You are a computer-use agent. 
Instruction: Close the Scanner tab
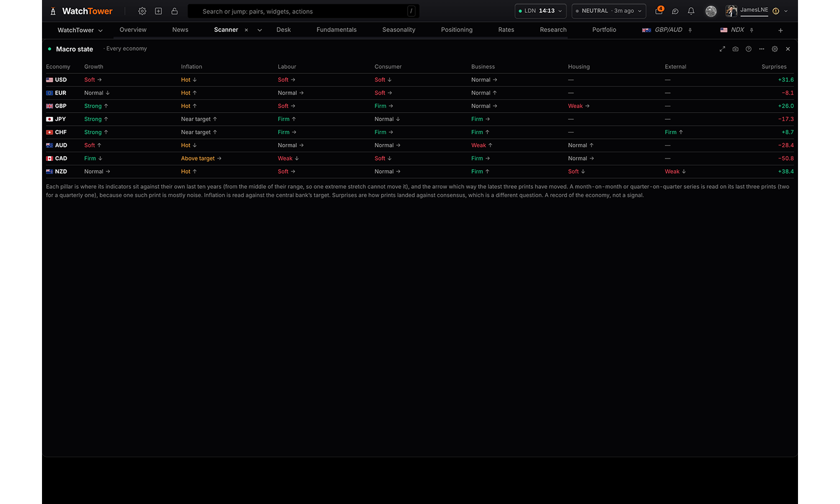click(246, 30)
